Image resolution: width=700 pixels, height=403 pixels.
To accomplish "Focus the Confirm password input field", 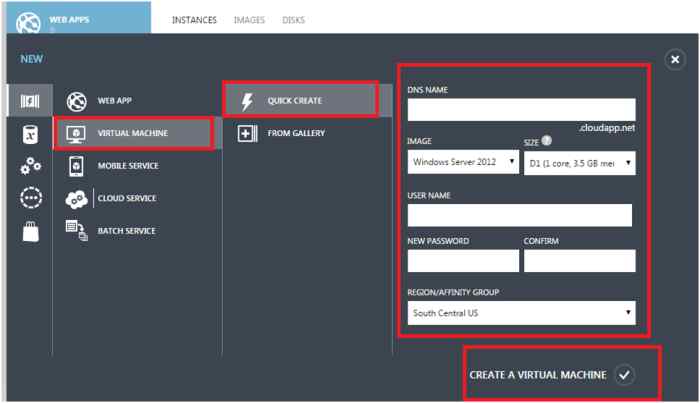I will (x=579, y=261).
